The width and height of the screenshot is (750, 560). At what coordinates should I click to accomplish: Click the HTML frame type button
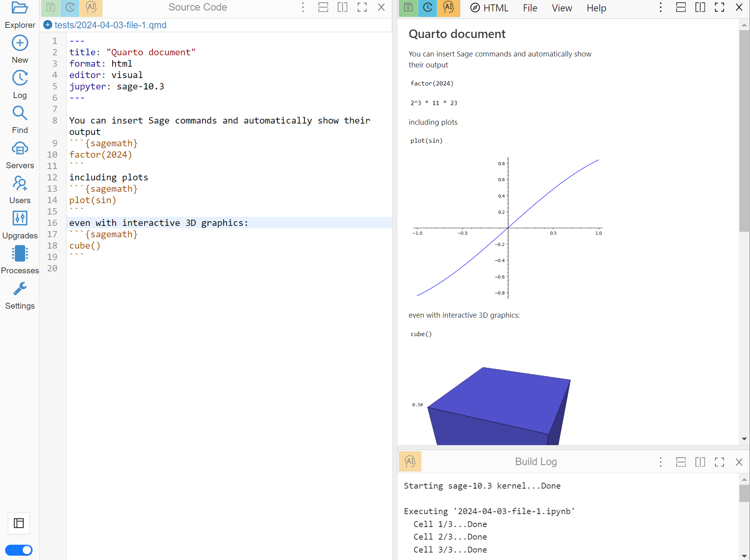pyautogui.click(x=489, y=8)
